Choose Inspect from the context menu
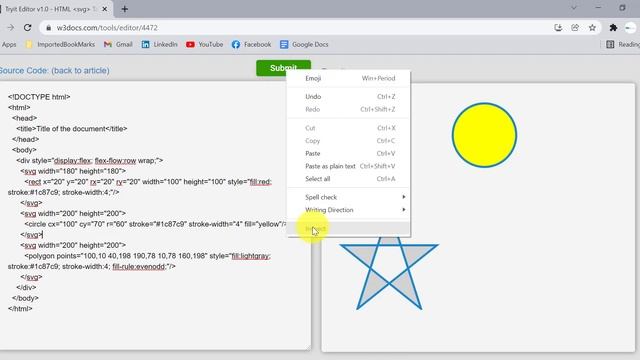This screenshot has height=360, width=640. pos(349,229)
